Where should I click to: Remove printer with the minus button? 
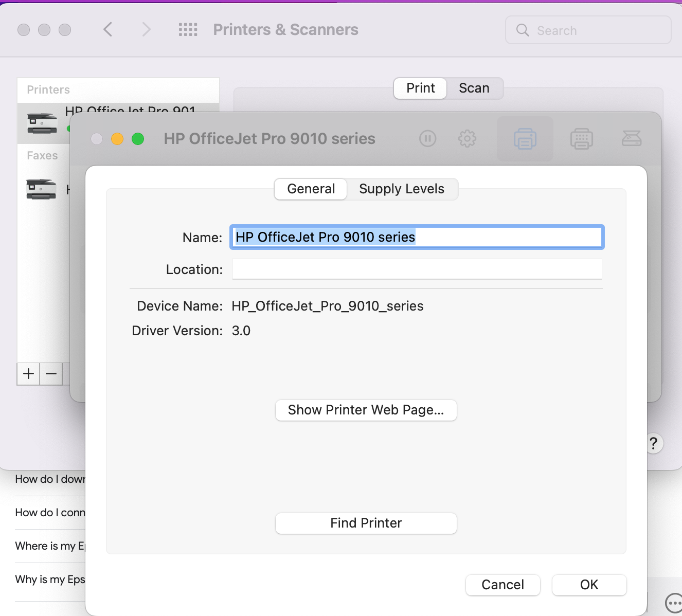pyautogui.click(x=51, y=374)
